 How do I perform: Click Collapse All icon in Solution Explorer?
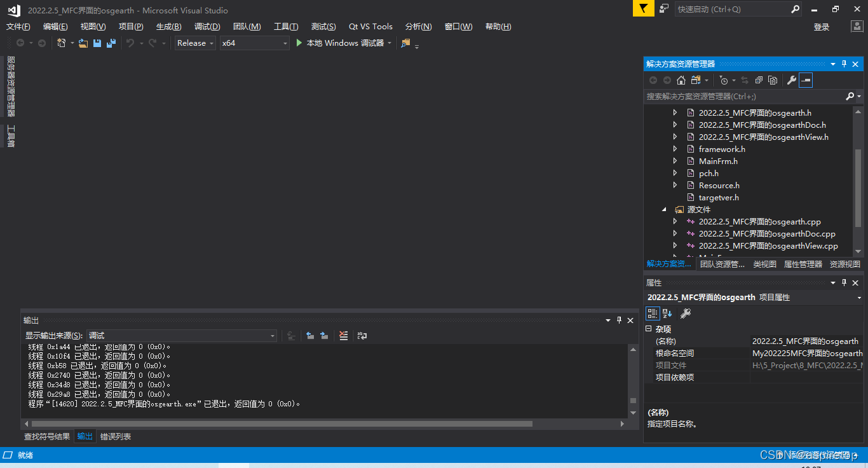[x=759, y=80]
